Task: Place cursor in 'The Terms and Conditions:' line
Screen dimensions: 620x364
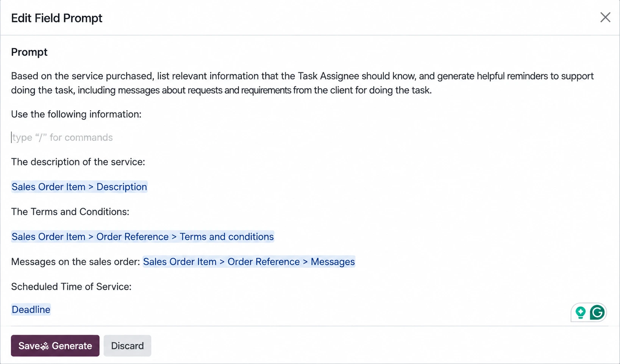Action: coord(70,212)
